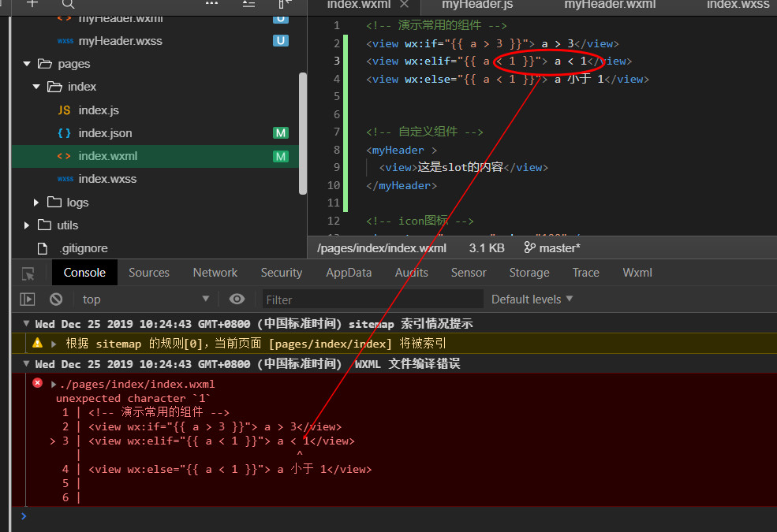Click the braces icon beside index.json
Image resolution: width=777 pixels, height=532 pixels.
click(x=64, y=133)
